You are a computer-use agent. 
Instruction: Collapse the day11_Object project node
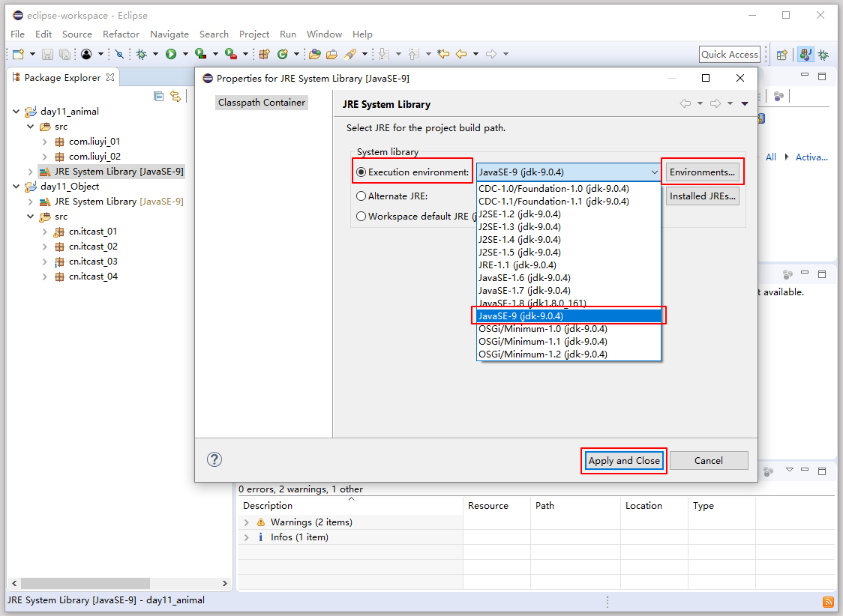point(16,187)
